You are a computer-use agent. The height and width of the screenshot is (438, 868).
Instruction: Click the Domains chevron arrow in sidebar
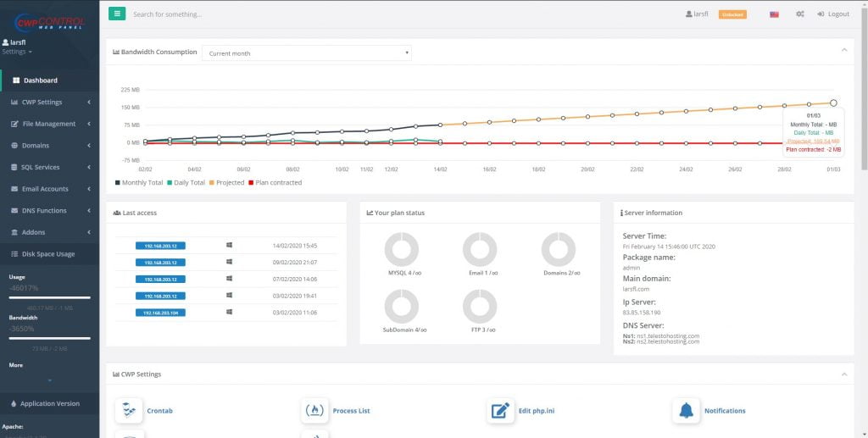coord(88,146)
